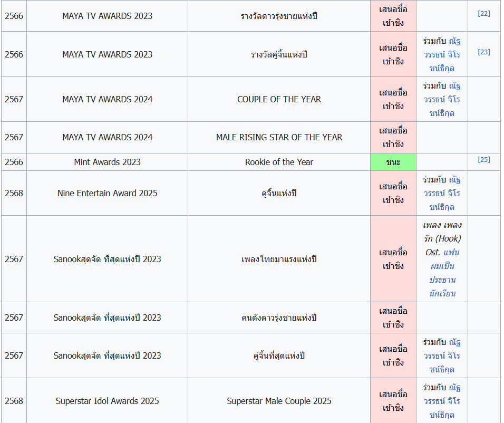The width and height of the screenshot is (504, 423).
Task: Click year 2568 in Superstar Idol Awards row
Action: [14, 401]
